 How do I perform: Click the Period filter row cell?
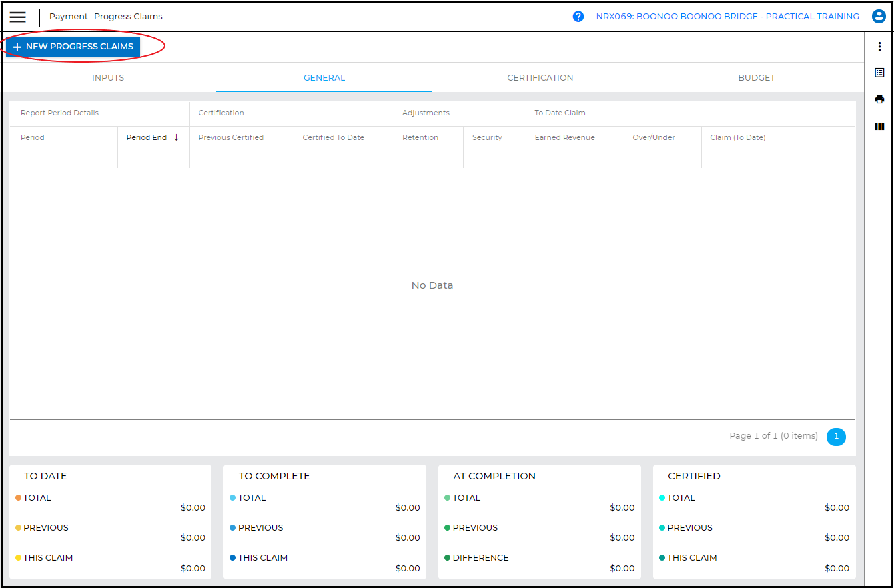(64, 159)
